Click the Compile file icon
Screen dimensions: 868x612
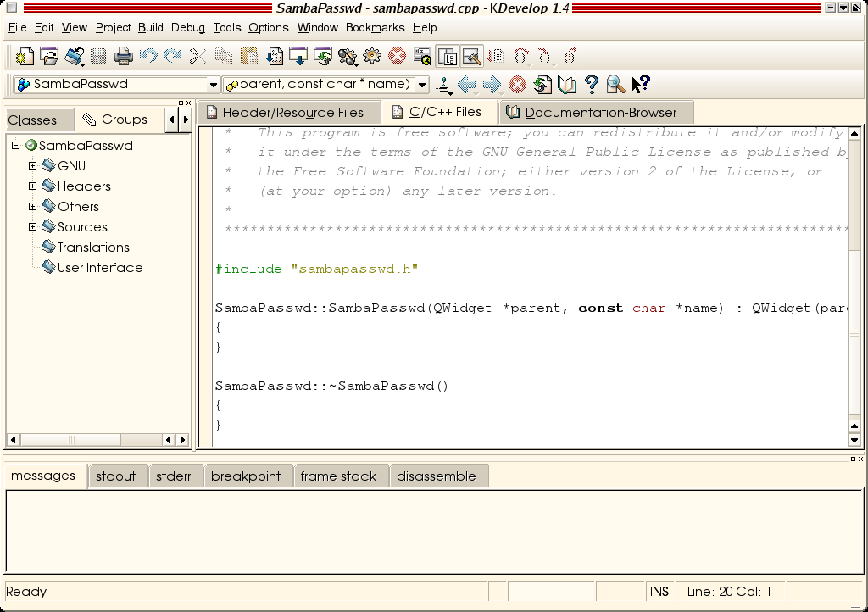click(x=275, y=56)
